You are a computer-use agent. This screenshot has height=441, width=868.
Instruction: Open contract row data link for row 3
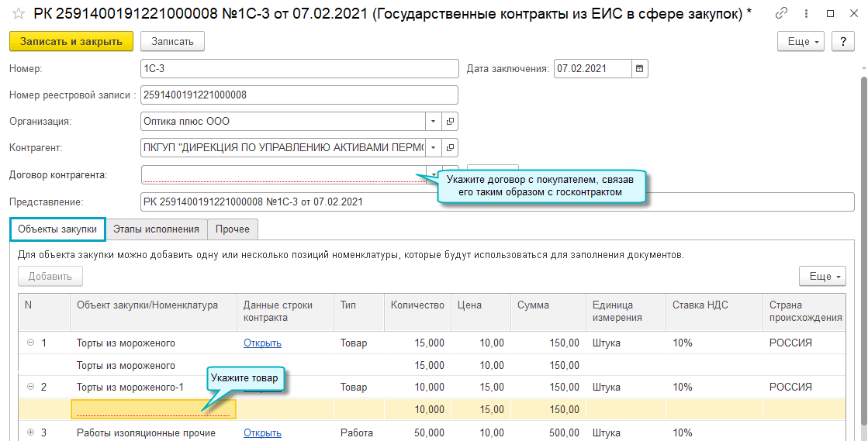click(262, 432)
